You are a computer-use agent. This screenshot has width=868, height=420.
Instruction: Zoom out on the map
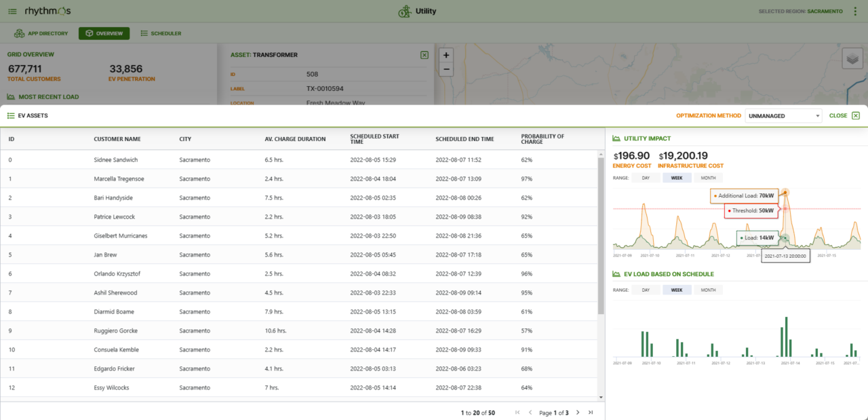(x=446, y=69)
